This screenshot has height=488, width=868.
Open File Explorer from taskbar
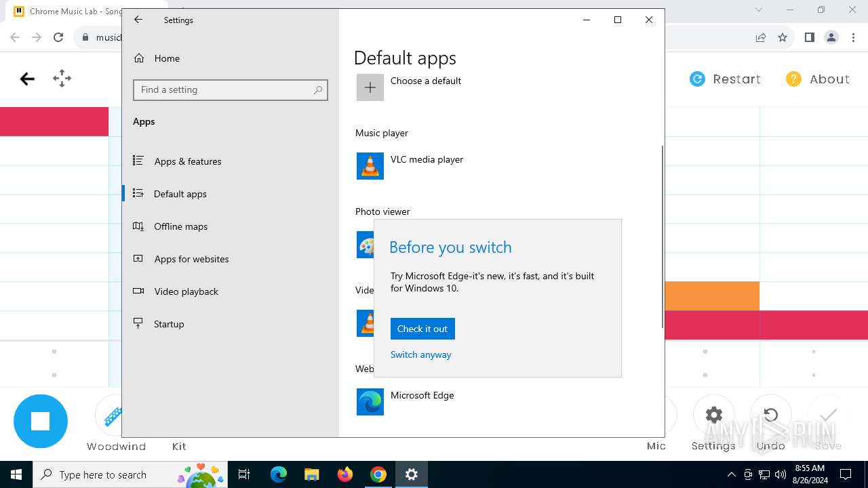click(x=311, y=474)
